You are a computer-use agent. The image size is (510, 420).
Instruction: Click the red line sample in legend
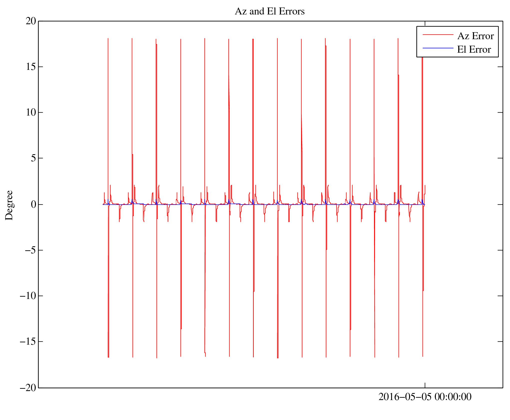tap(438, 35)
